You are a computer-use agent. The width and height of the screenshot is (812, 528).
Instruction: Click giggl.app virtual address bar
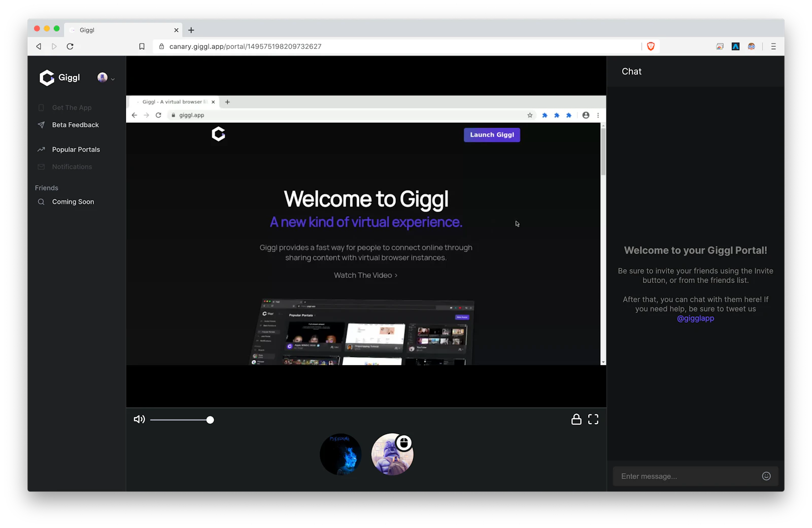(350, 115)
